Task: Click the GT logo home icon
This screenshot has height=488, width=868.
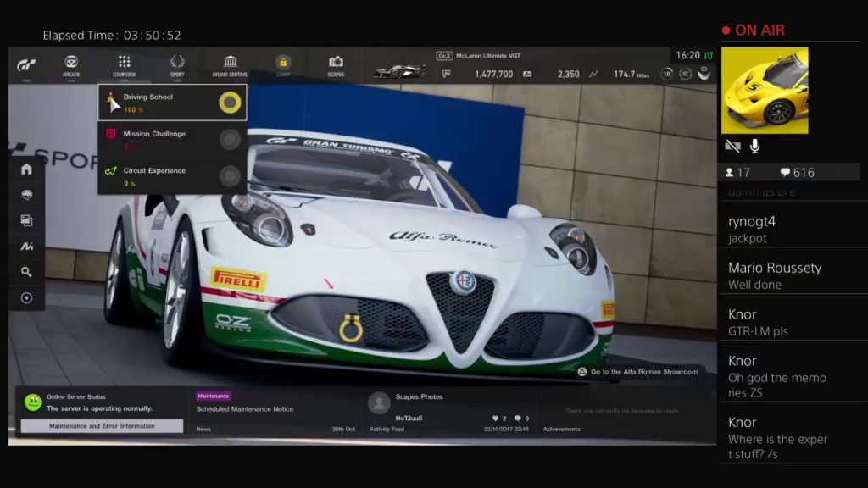Action: (x=26, y=65)
